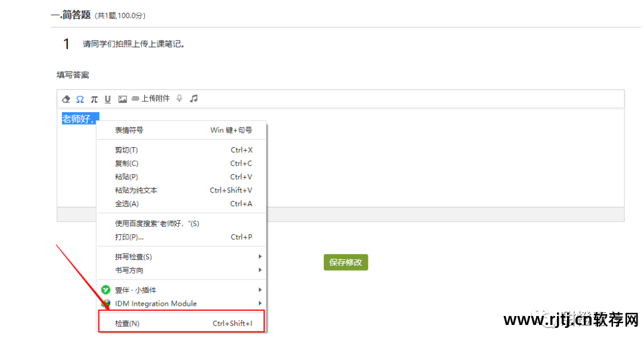Click the insert image icon
Screen dimensions: 644x347
point(122,99)
